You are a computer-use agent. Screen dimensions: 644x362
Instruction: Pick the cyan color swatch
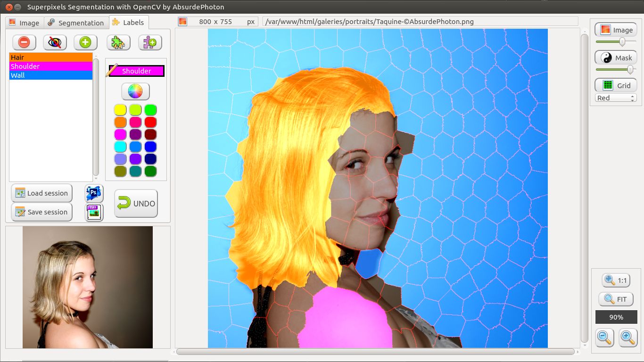(x=120, y=147)
